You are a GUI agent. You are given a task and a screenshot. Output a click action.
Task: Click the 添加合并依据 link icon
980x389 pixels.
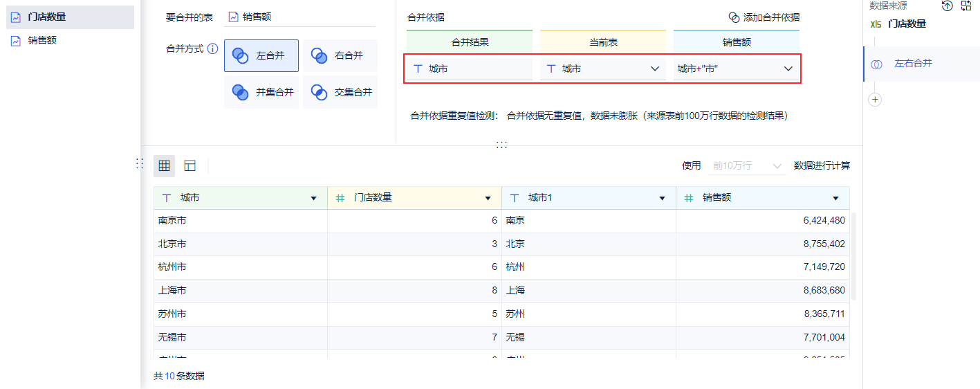click(x=734, y=17)
